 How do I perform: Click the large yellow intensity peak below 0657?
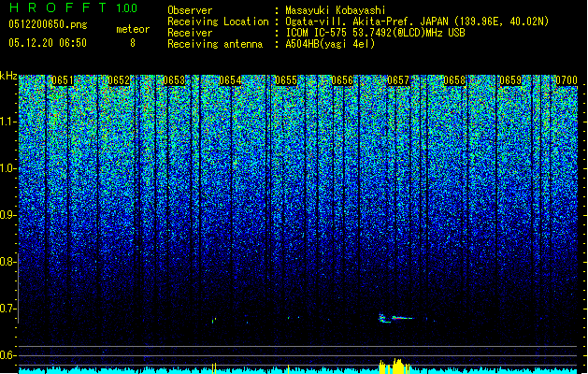click(x=397, y=366)
